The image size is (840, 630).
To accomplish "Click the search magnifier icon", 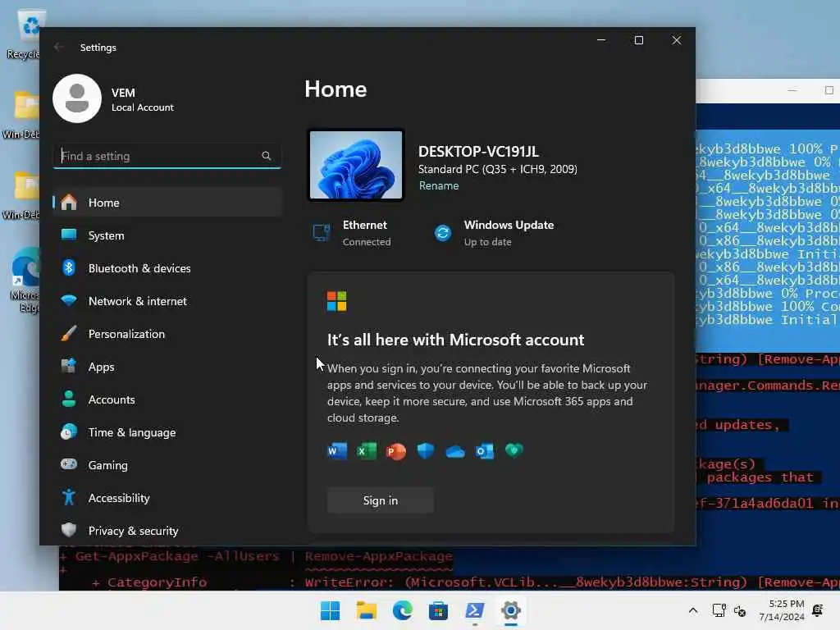I will point(267,156).
